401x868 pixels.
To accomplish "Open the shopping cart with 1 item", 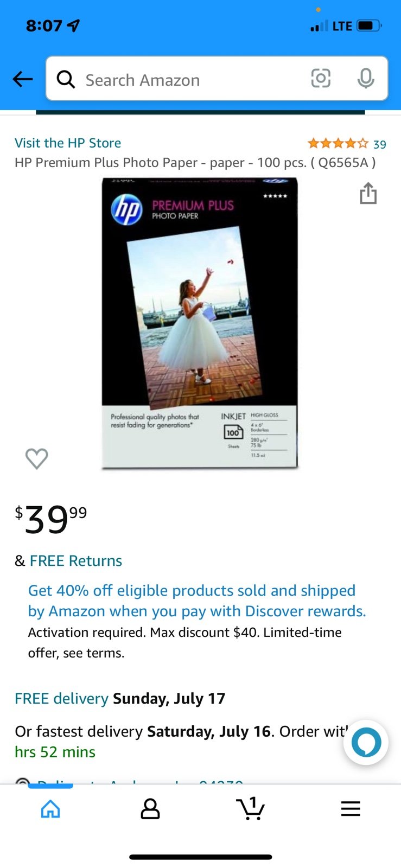I will 251,808.
